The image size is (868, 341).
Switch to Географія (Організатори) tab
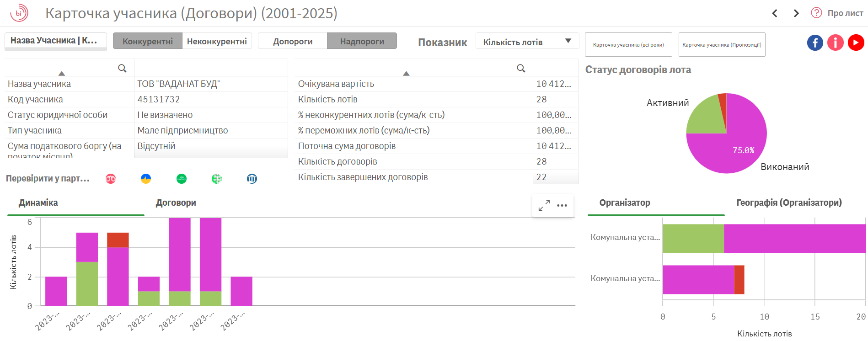tap(789, 203)
